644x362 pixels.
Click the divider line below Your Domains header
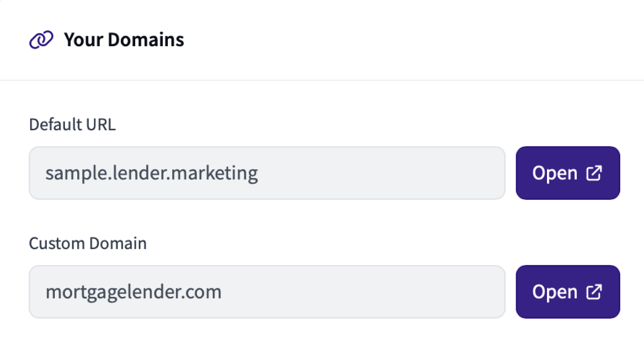322,80
